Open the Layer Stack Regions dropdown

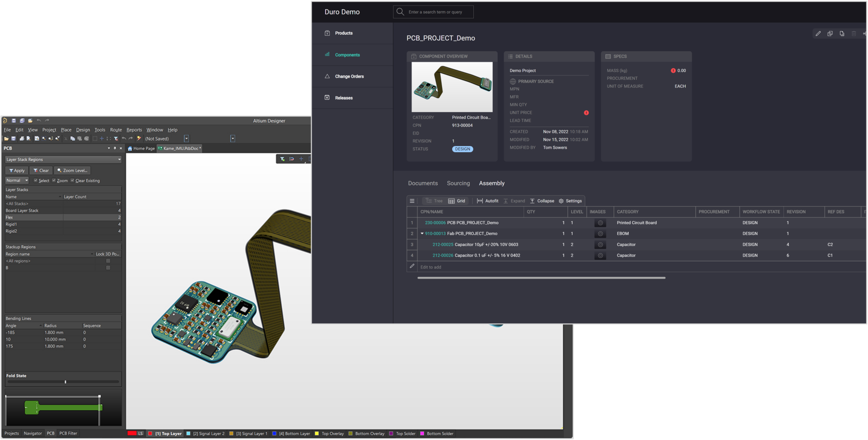(x=119, y=160)
